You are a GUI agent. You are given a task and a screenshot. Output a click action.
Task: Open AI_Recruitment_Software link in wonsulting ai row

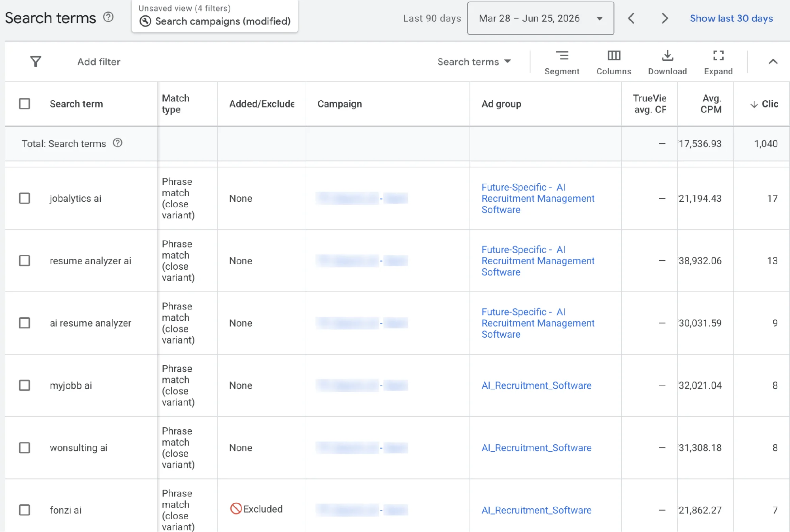coord(536,448)
